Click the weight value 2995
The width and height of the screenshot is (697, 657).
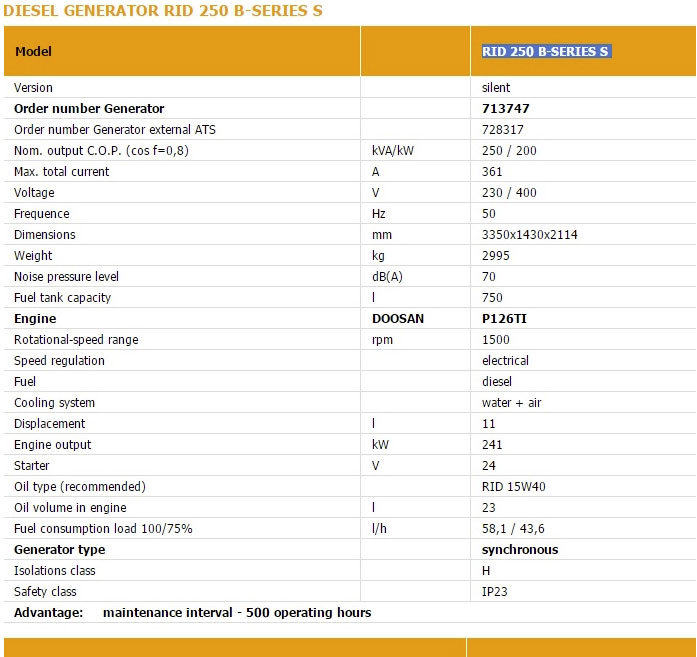coord(496,256)
